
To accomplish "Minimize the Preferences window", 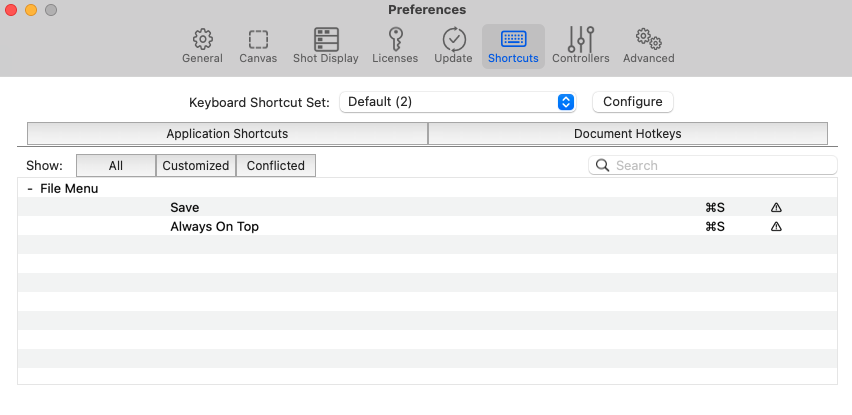I will tap(31, 10).
